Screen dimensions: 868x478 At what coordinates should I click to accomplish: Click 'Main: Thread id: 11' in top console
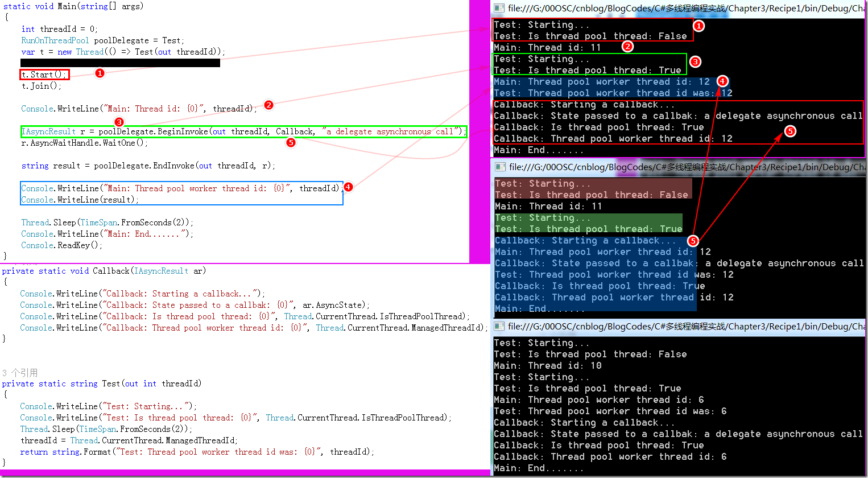pos(547,48)
